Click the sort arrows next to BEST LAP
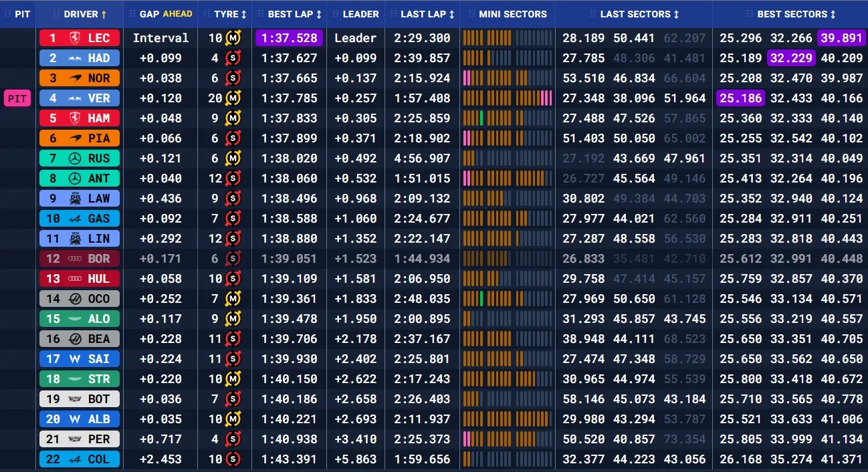 318,14
